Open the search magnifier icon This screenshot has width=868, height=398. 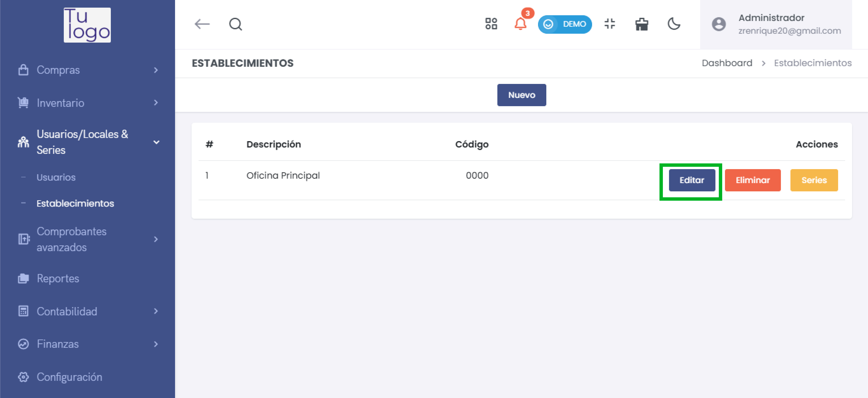coord(235,24)
